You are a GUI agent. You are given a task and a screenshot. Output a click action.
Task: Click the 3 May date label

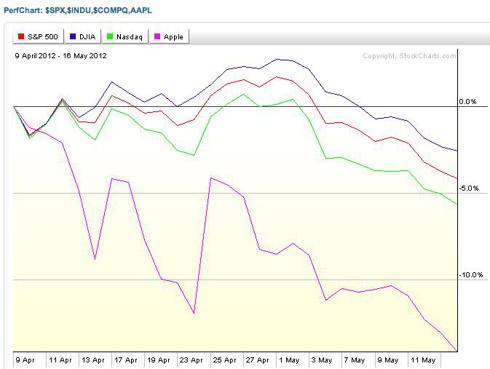[x=322, y=360]
